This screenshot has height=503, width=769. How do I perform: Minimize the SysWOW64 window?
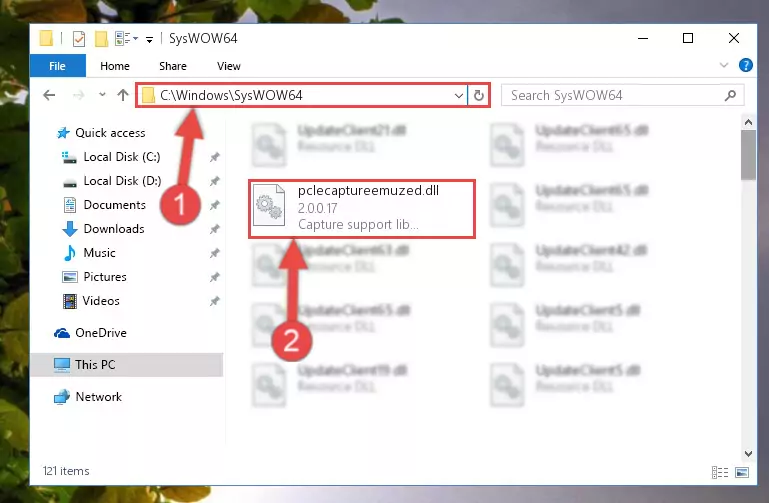643,38
